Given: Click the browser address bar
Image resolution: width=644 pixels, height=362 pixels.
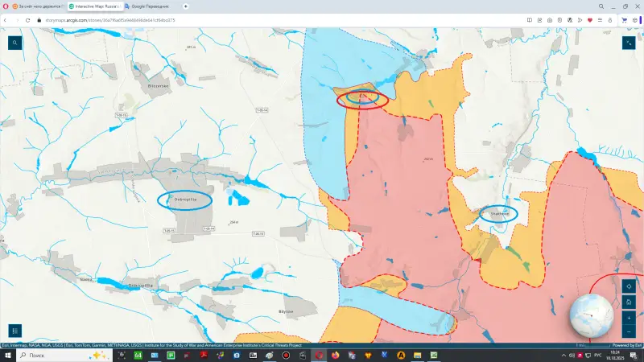Looking at the screenshot, I should click(242, 19).
